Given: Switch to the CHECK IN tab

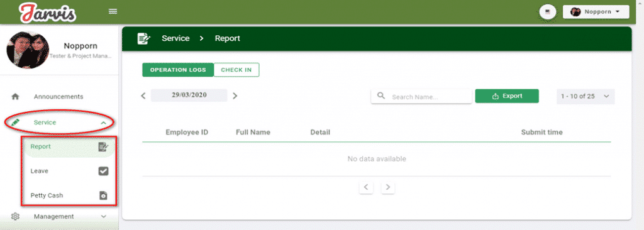Looking at the screenshot, I should click(x=236, y=70).
